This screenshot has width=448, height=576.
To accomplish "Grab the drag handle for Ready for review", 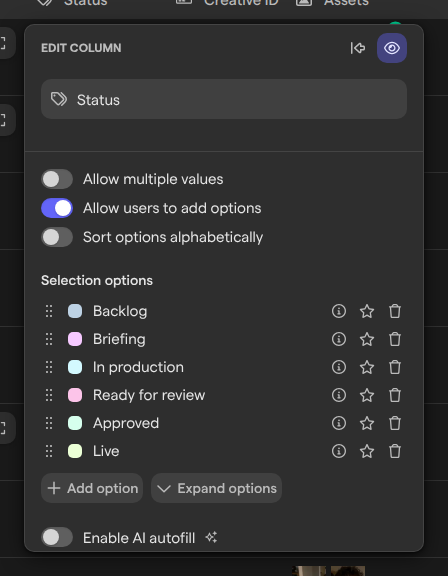I will tap(49, 395).
